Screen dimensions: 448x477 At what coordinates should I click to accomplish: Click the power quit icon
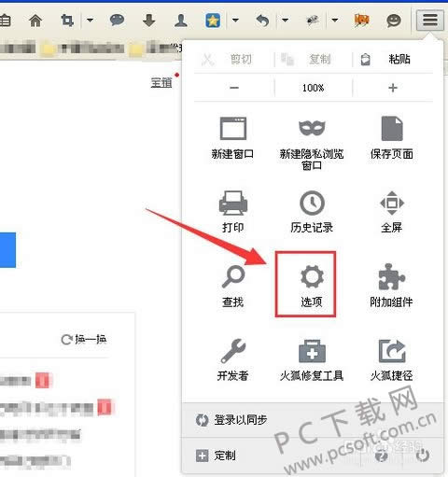click(x=423, y=456)
